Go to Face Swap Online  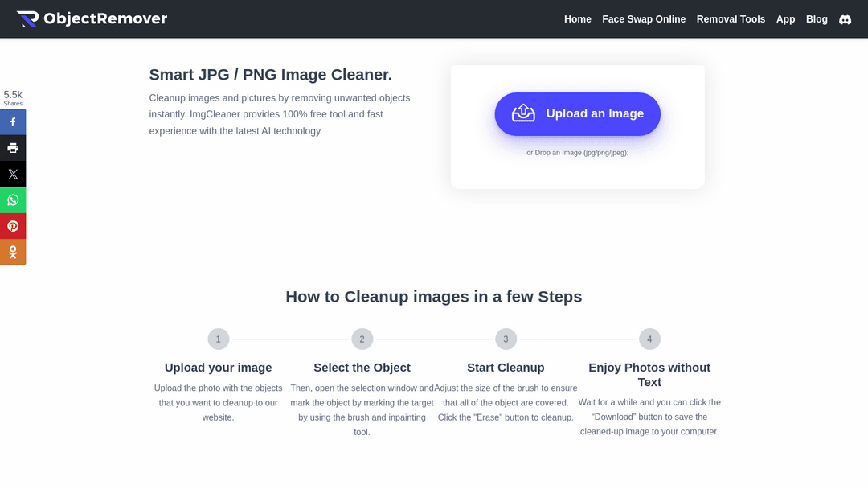pyautogui.click(x=644, y=19)
